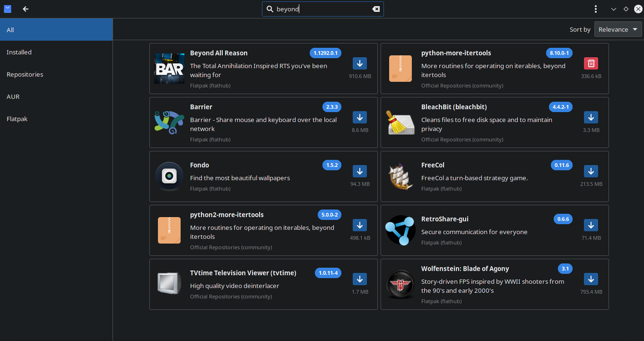Click the Wolfenstein emblem logo

click(400, 284)
